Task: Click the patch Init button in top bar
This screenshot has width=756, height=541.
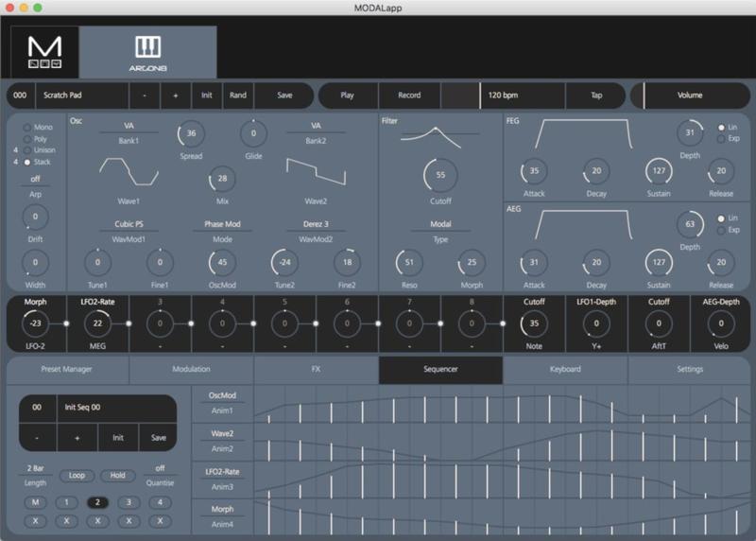Action: point(207,96)
